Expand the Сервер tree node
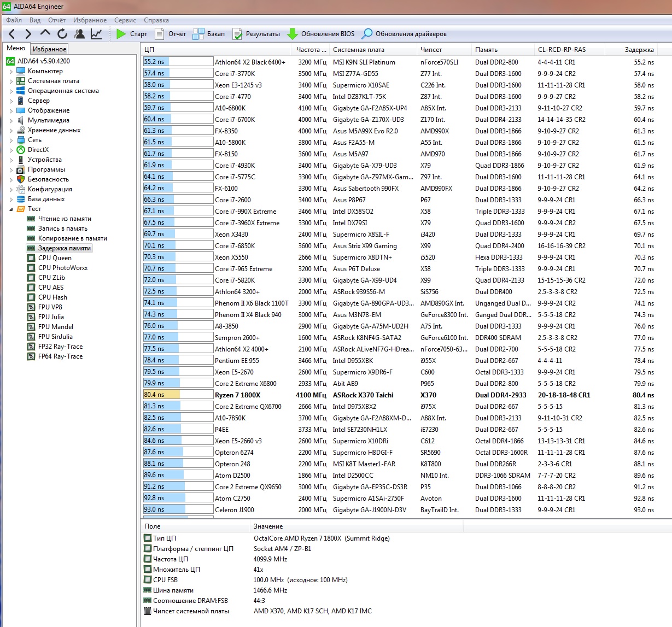This screenshot has height=627, width=672. click(11, 101)
